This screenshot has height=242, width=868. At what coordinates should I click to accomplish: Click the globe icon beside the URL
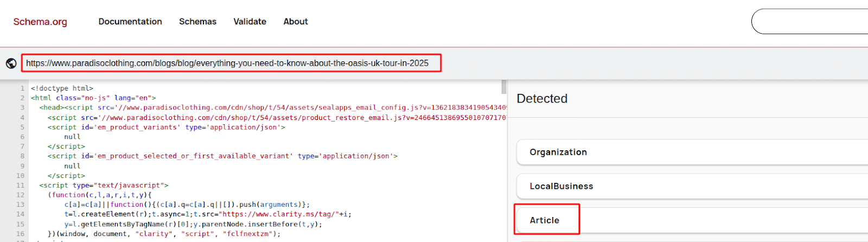point(11,63)
